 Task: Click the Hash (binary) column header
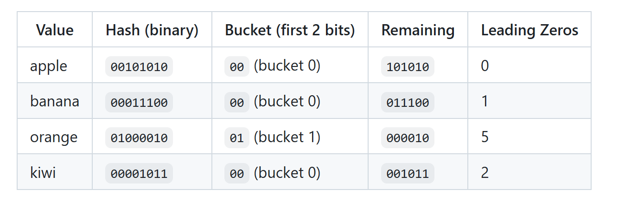[x=152, y=30]
